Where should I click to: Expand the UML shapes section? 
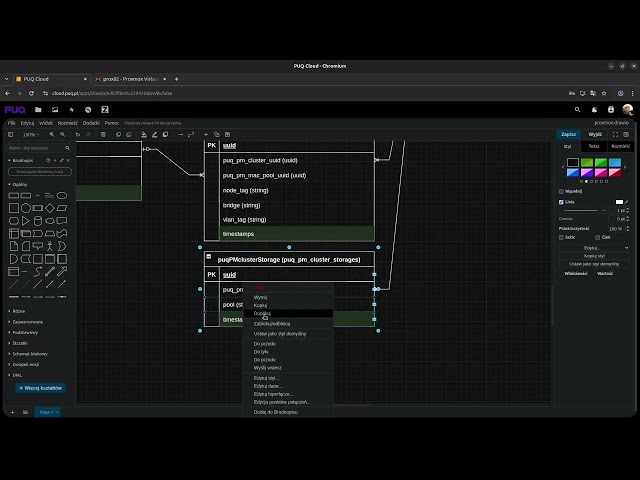coord(17,375)
